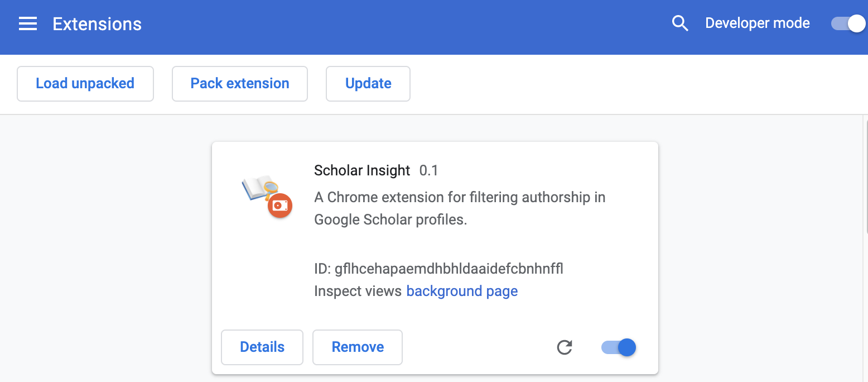Screen dimensions: 868x382
Task: Click Load unpacked button
Action: (x=85, y=84)
